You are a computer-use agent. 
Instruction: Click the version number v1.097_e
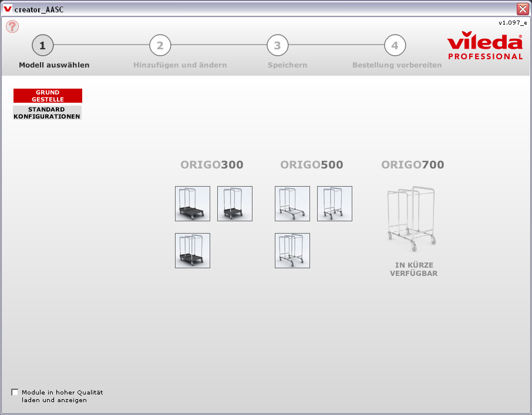point(513,23)
